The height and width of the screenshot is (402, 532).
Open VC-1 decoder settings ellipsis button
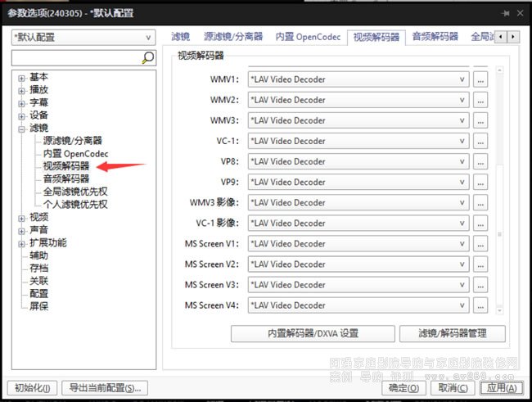coord(480,141)
